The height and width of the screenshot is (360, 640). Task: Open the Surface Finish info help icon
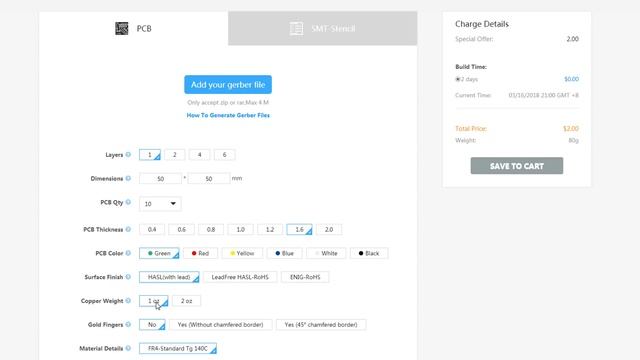pyautogui.click(x=128, y=277)
